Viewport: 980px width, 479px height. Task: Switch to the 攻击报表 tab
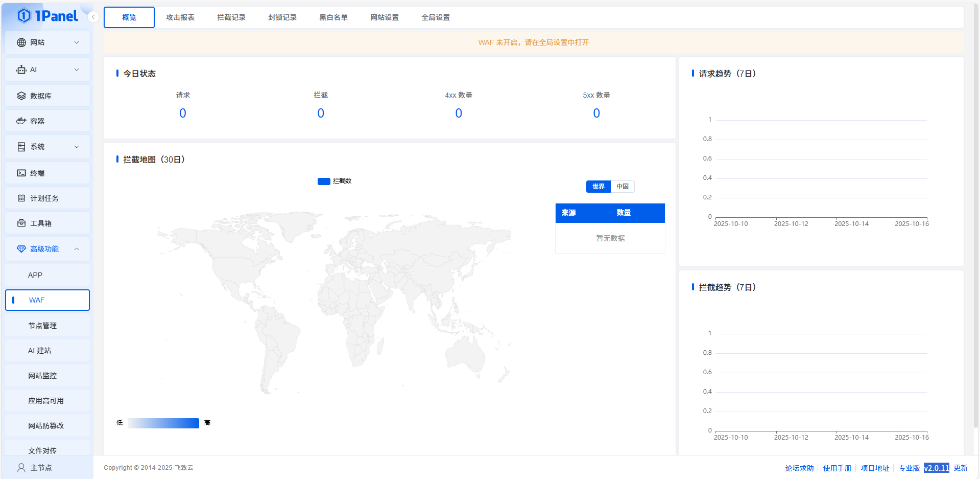coord(180,17)
